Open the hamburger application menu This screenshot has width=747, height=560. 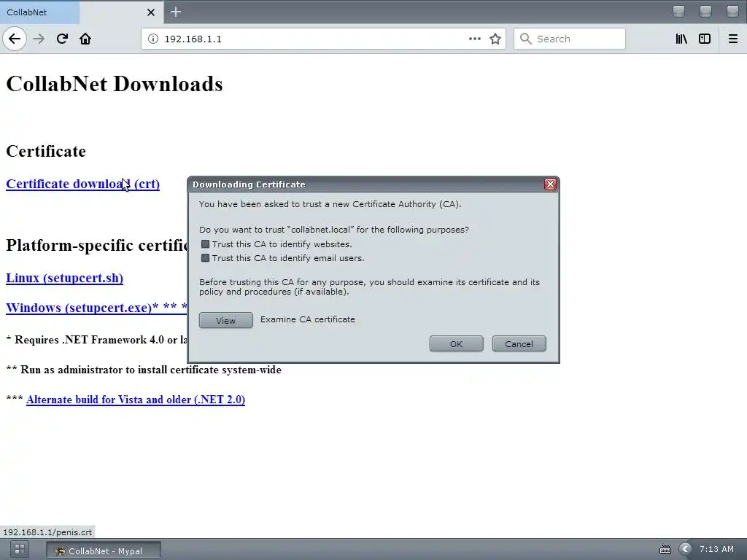click(733, 39)
